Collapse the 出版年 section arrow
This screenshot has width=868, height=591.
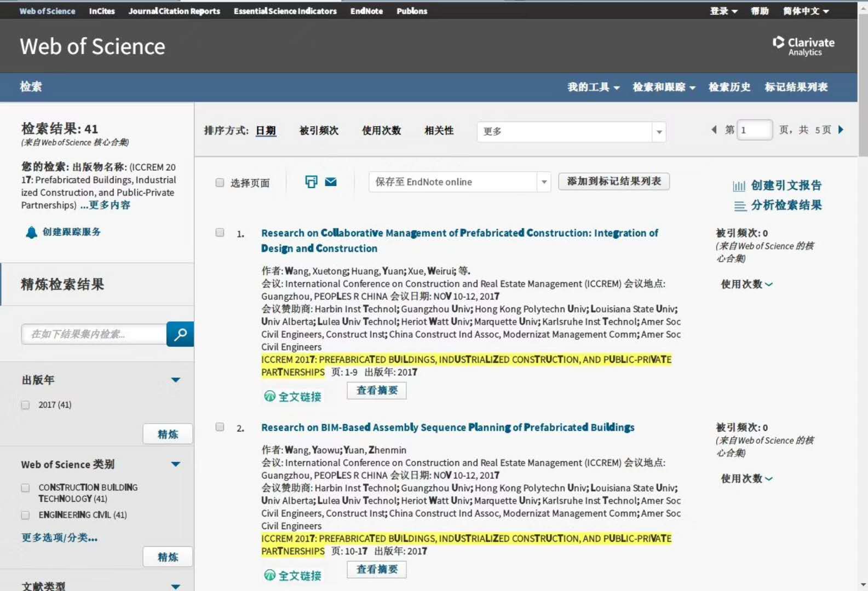point(175,380)
